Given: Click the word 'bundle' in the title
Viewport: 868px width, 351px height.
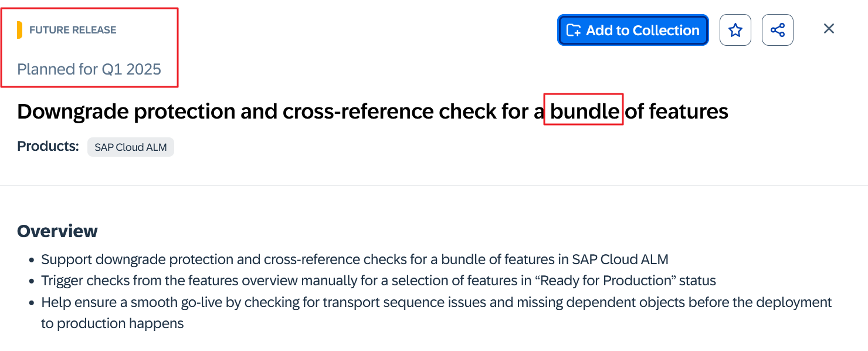Looking at the screenshot, I should pyautogui.click(x=584, y=111).
